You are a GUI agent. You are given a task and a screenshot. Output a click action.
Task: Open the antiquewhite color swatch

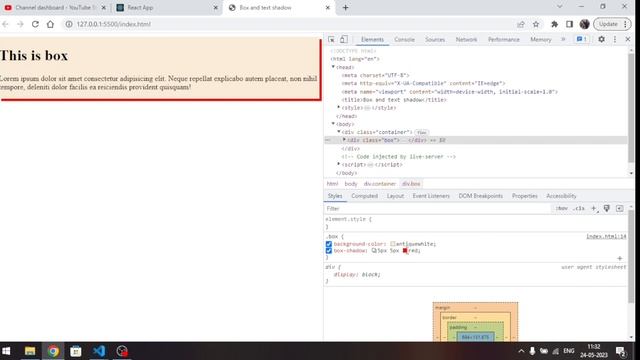pyautogui.click(x=393, y=244)
